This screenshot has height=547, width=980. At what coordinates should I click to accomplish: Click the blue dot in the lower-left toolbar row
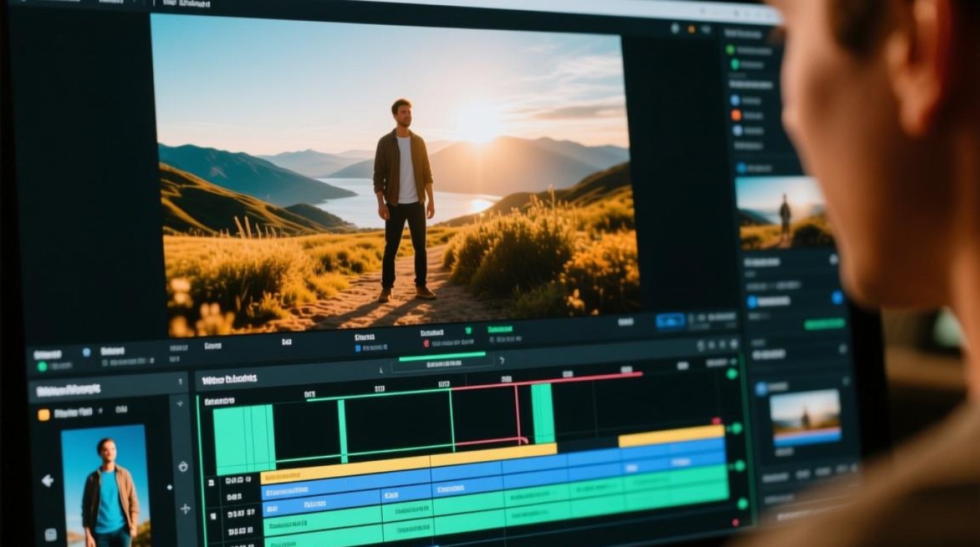point(87,352)
